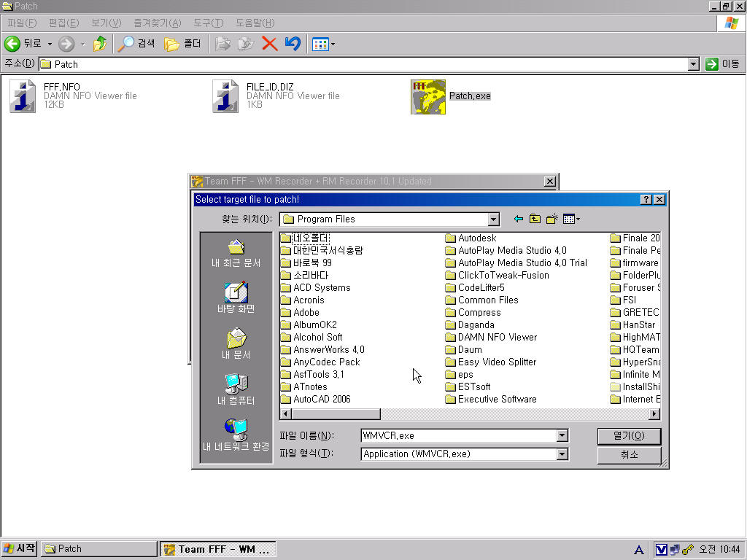
Task: Click the Forward arrow in the Explorer toolbar
Action: pyautogui.click(x=66, y=44)
